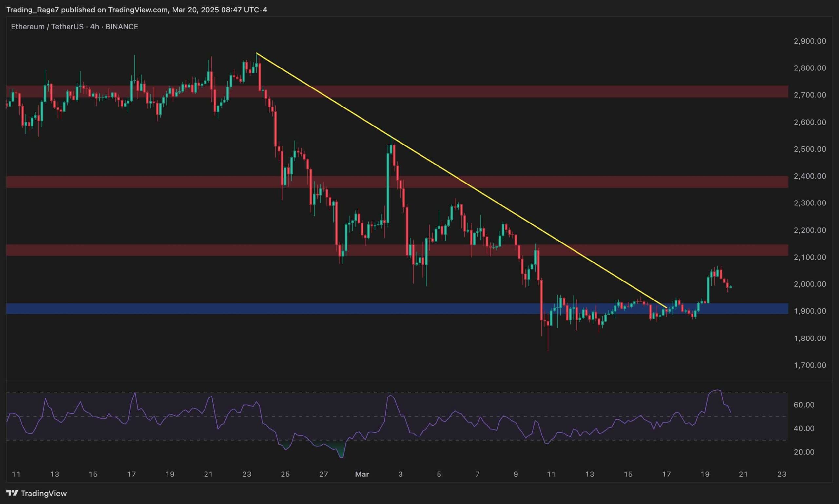Image resolution: width=839 pixels, height=504 pixels.
Task: Click the 'Trading_Rage7 published on TradingView.com' header text
Action: point(87,10)
